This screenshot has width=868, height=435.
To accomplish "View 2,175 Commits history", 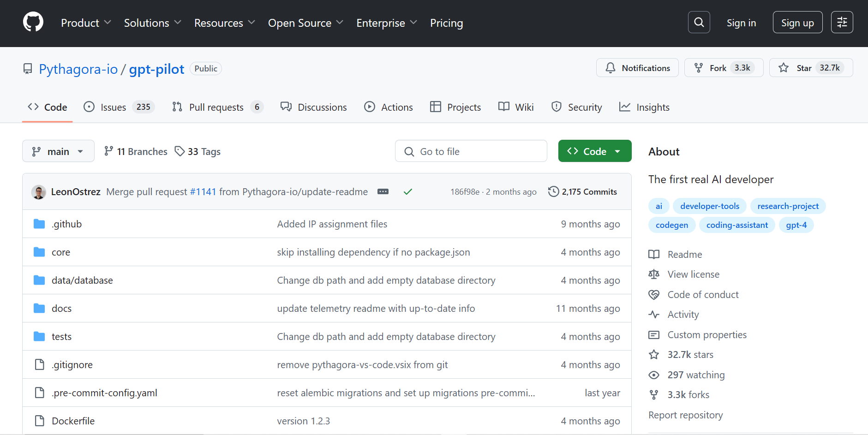I will (x=582, y=191).
